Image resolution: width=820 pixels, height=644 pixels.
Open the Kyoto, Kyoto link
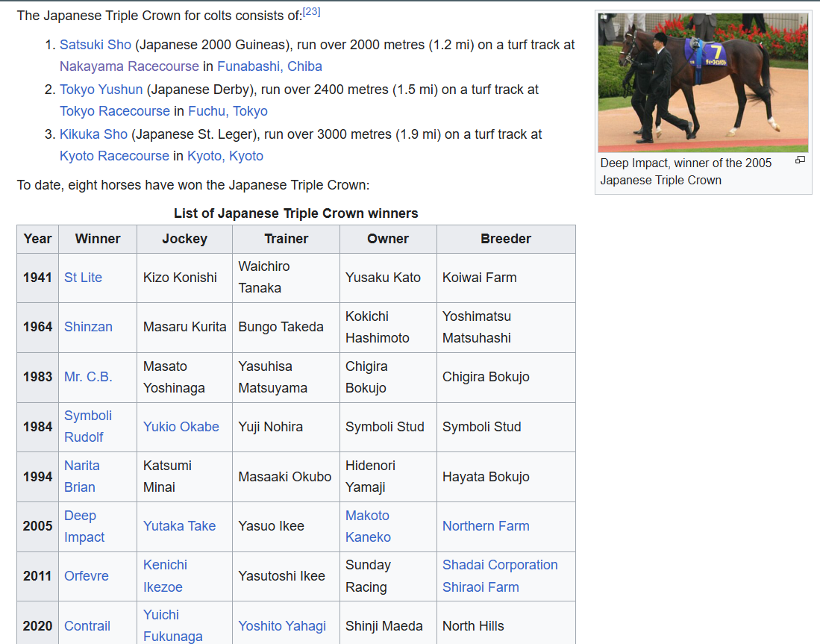[x=225, y=156]
